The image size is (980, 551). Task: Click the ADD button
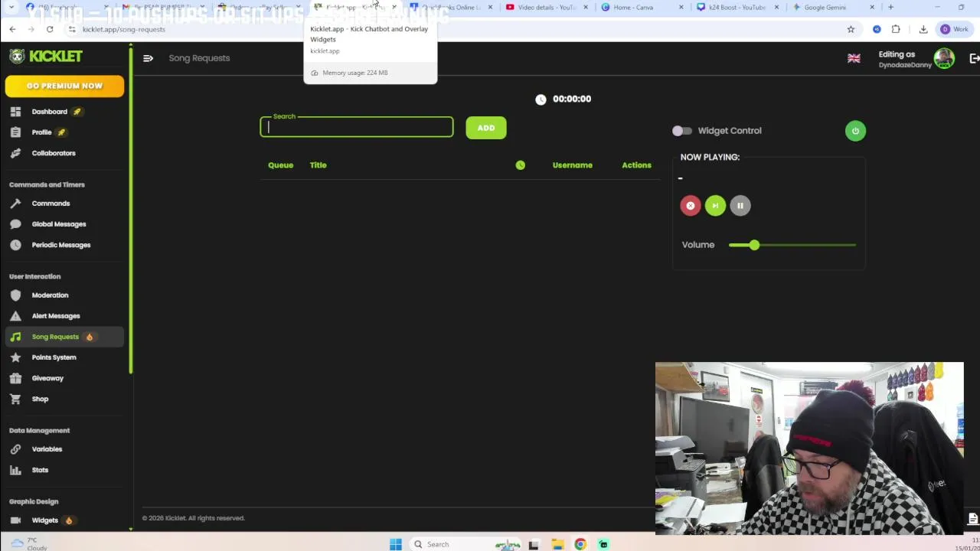(486, 128)
